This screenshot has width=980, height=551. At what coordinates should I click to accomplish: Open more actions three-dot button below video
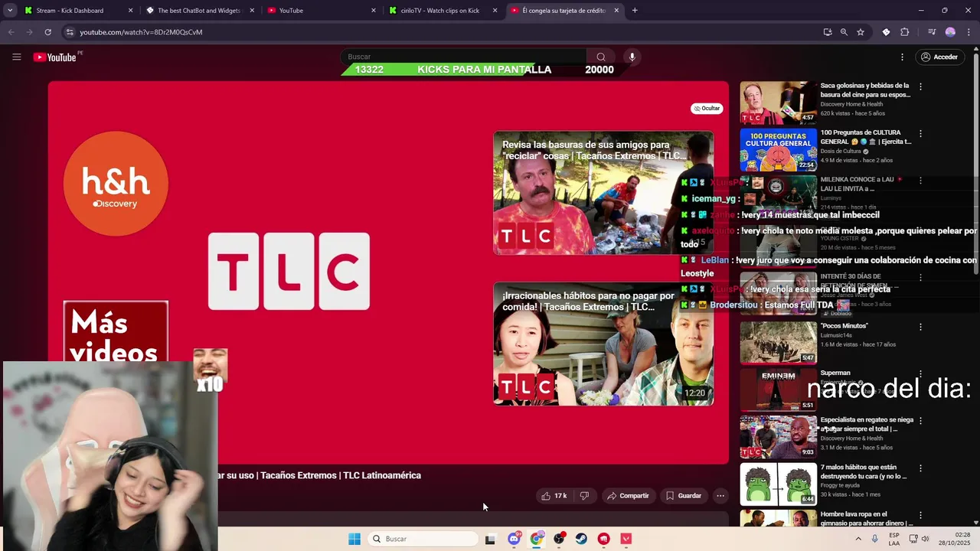(x=720, y=496)
